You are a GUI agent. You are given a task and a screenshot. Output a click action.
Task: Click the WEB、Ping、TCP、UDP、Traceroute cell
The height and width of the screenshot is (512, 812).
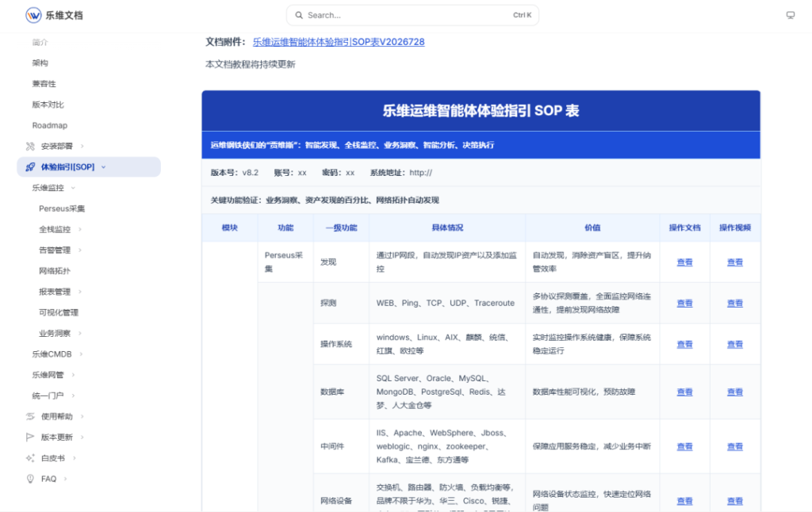pyautogui.click(x=446, y=303)
